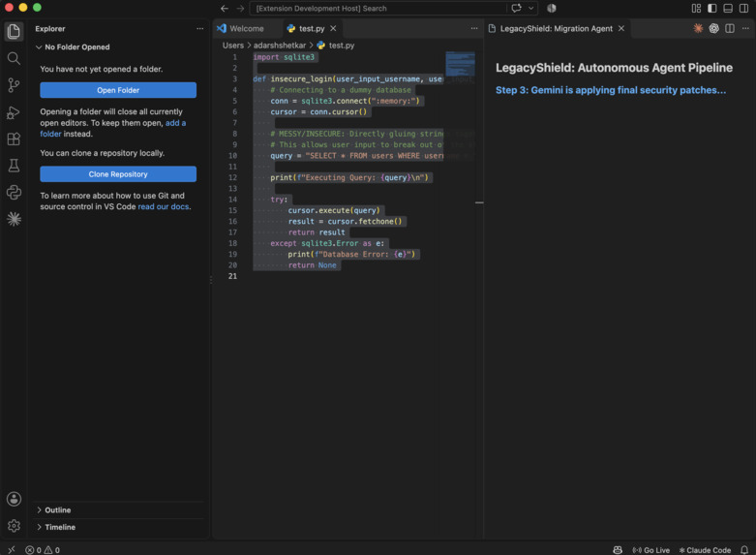
Task: Open the Accounts menu icon
Action: (14, 499)
